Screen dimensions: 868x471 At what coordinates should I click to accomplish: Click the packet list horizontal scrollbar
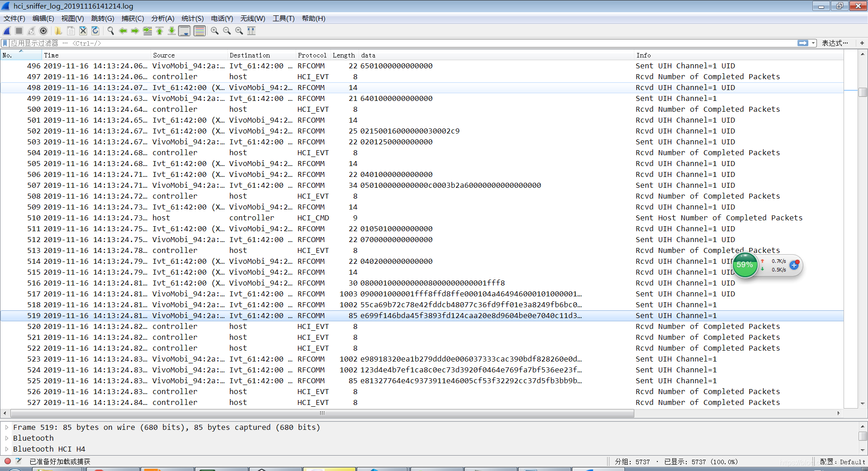(322, 413)
